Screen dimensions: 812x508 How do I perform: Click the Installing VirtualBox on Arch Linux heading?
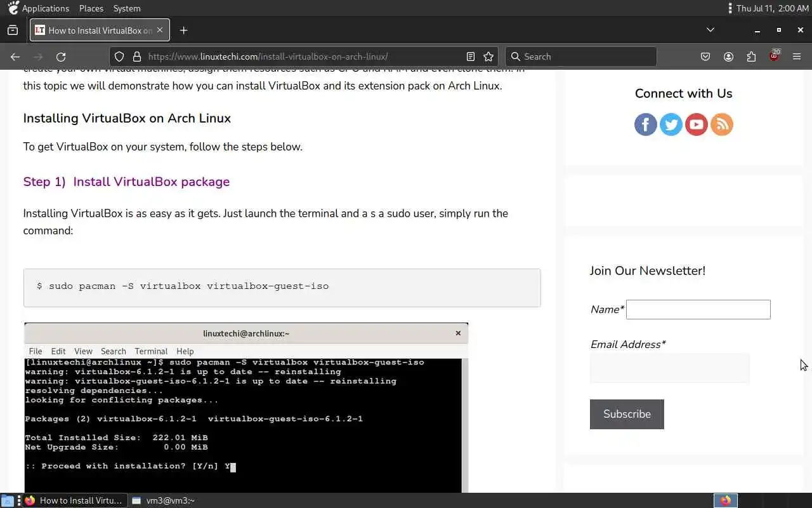pos(127,118)
